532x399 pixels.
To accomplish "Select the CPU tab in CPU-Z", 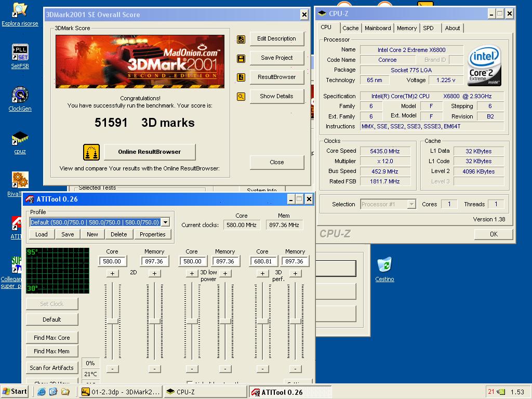I will point(326,27).
